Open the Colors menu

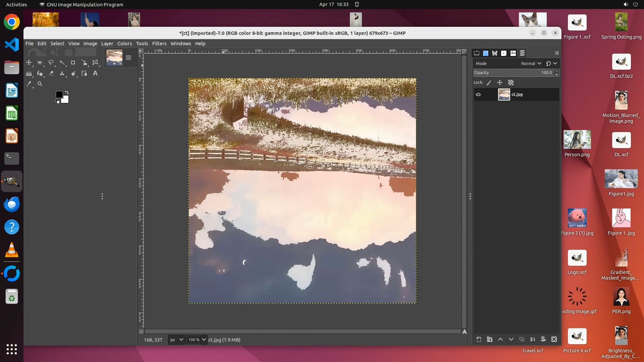[124, 44]
